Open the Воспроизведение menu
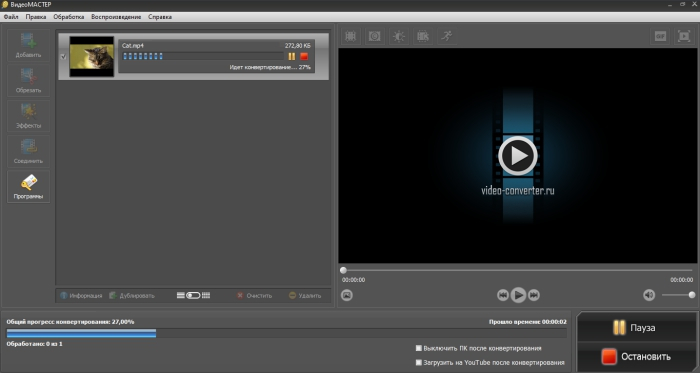Image resolution: width=700 pixels, height=373 pixels. click(116, 17)
